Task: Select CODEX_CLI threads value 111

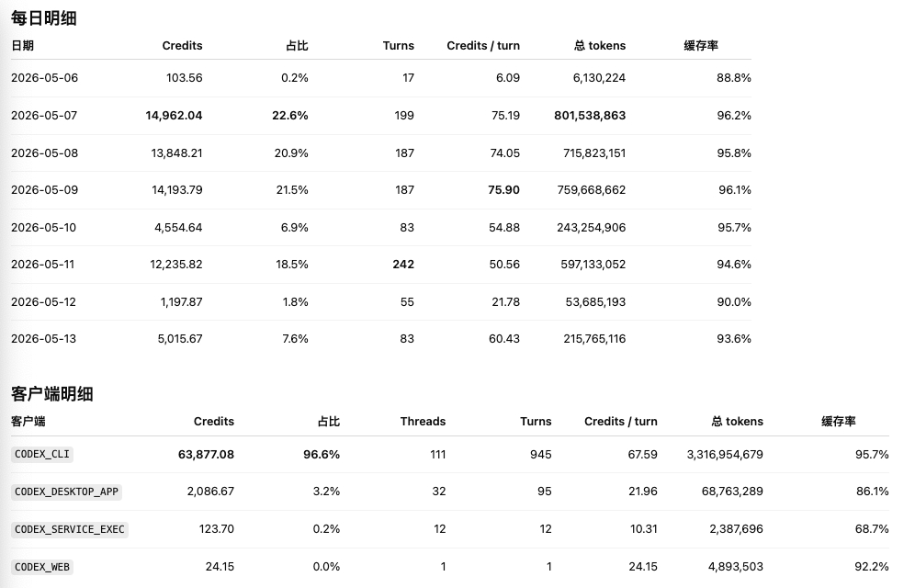Action: 437,455
